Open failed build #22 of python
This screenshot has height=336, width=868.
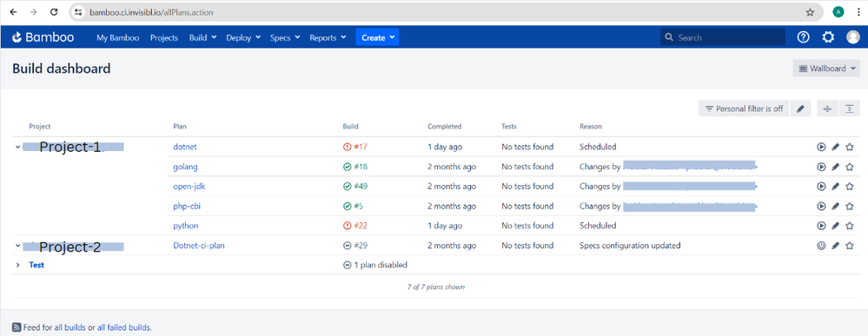tap(356, 226)
